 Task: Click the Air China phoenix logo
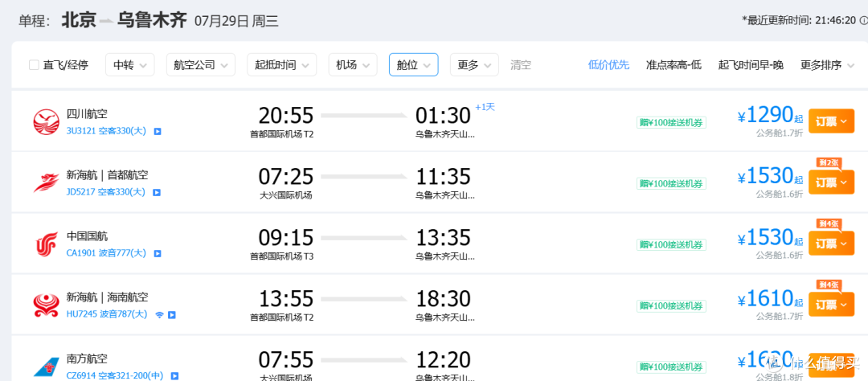46,244
